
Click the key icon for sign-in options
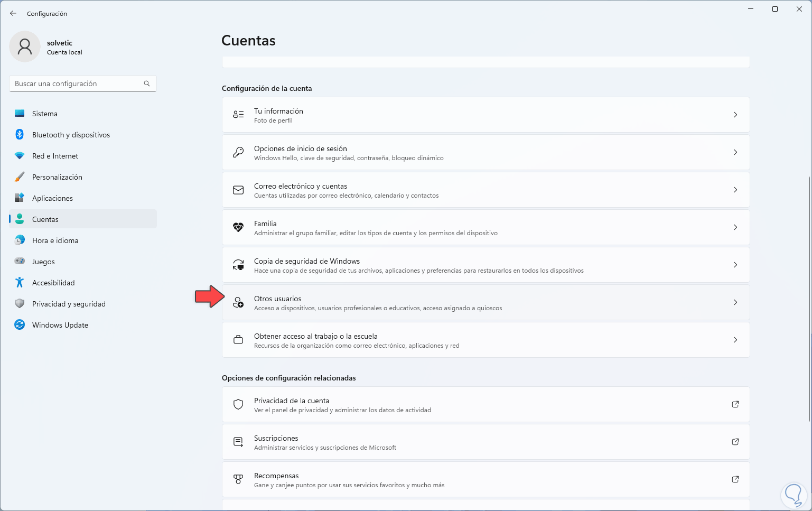click(x=238, y=152)
